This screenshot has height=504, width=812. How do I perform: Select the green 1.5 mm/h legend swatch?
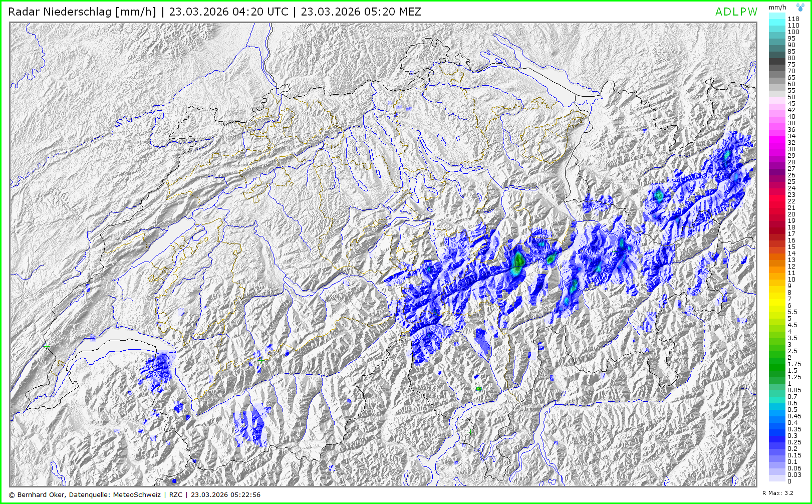tap(777, 370)
